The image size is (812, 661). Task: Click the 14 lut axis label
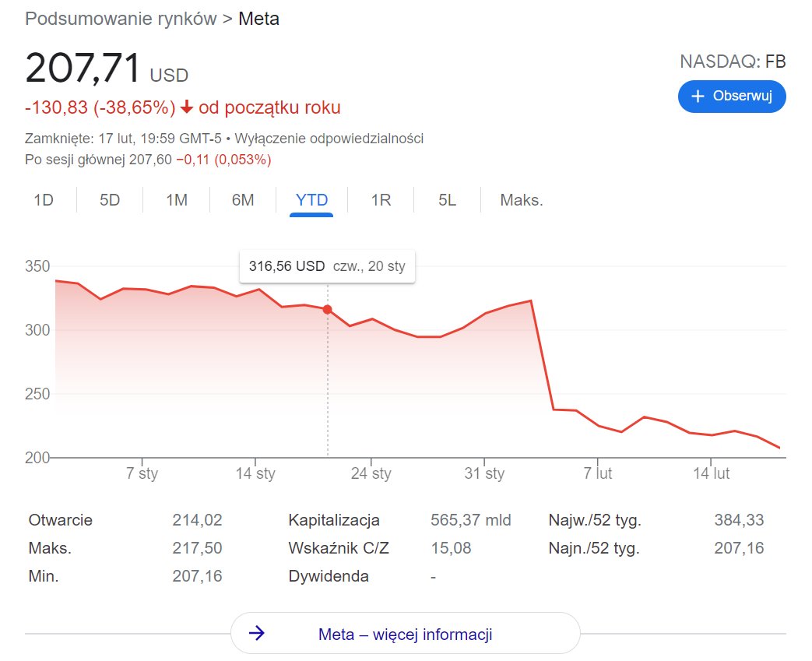pos(711,473)
